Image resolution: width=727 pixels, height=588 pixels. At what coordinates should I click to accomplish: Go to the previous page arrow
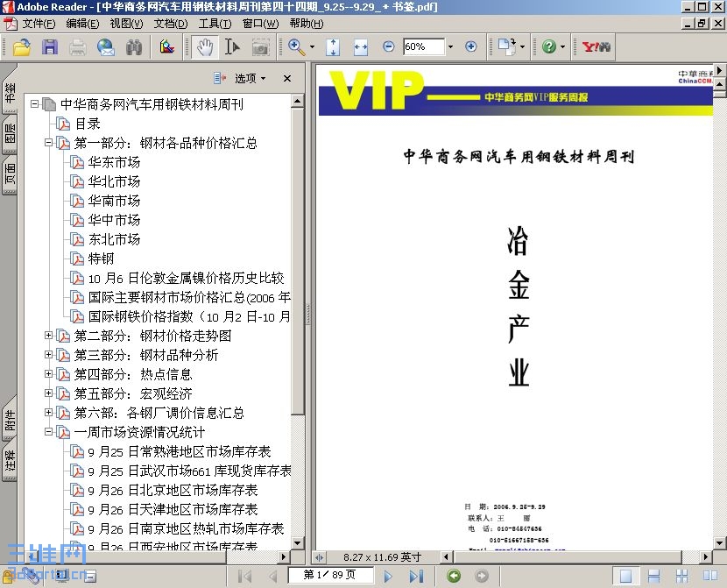tap(273, 577)
